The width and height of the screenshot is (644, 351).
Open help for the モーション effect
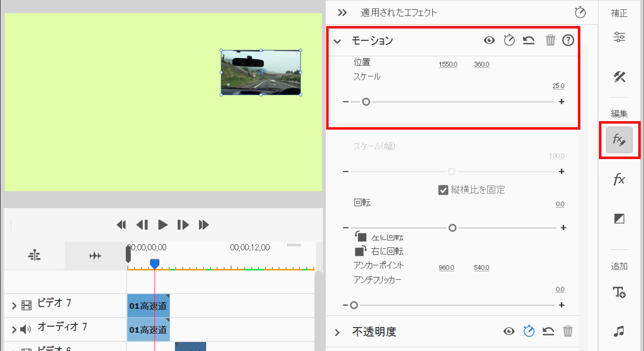point(568,40)
